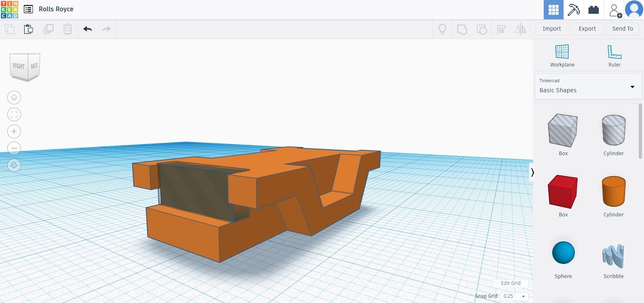Click the Send To button
Viewport: 644px width, 303px height.
(623, 29)
